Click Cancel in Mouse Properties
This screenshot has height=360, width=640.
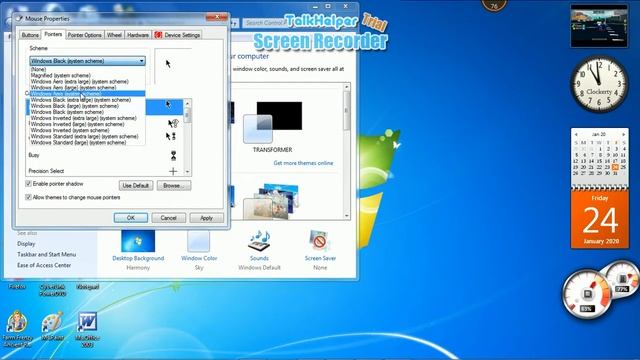click(x=169, y=218)
